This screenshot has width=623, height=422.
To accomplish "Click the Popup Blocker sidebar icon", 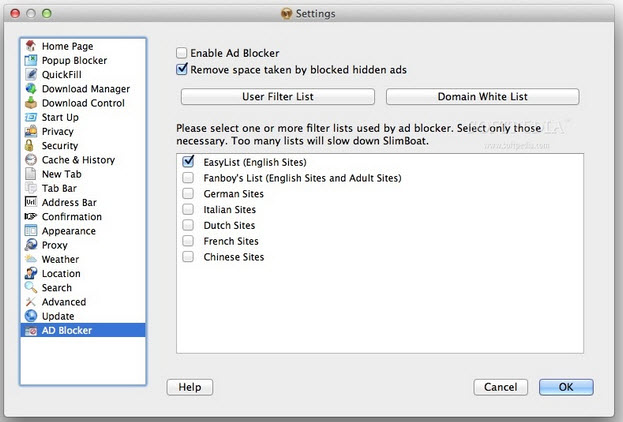I will coord(32,60).
